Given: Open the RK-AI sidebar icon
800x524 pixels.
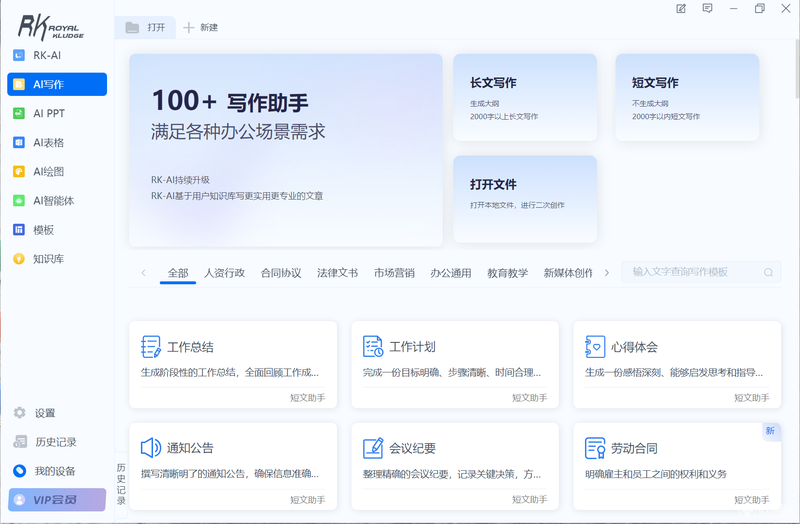Looking at the screenshot, I should (x=19, y=55).
